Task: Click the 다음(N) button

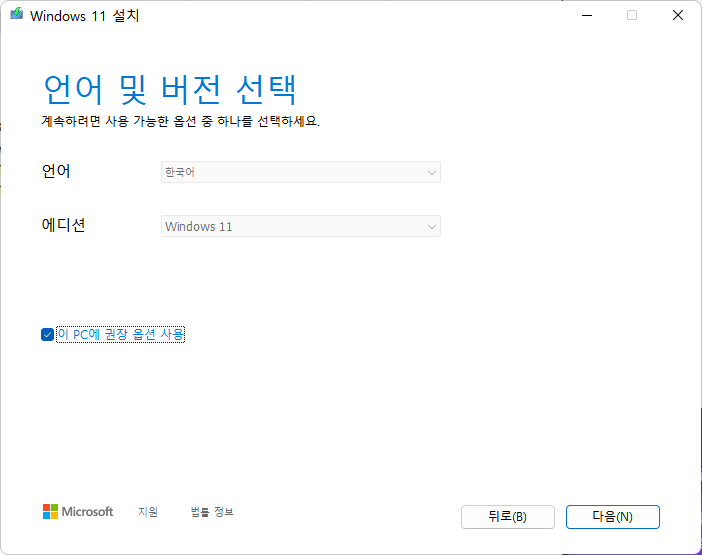Action: (612, 517)
